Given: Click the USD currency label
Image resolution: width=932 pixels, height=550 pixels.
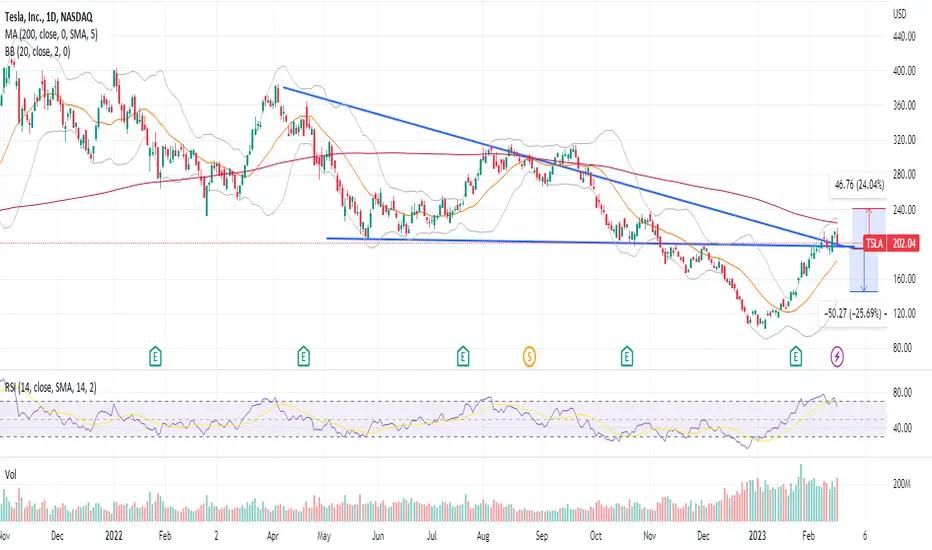Looking at the screenshot, I should tap(900, 14).
